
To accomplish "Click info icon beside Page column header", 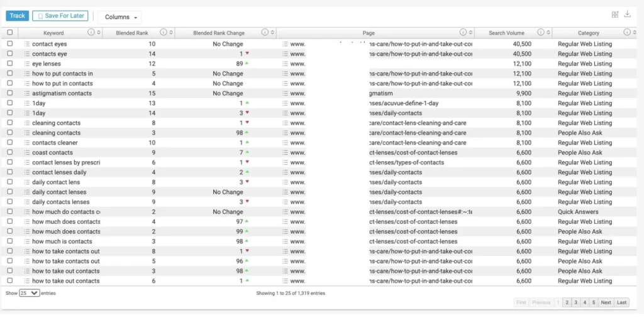I will point(464,33).
